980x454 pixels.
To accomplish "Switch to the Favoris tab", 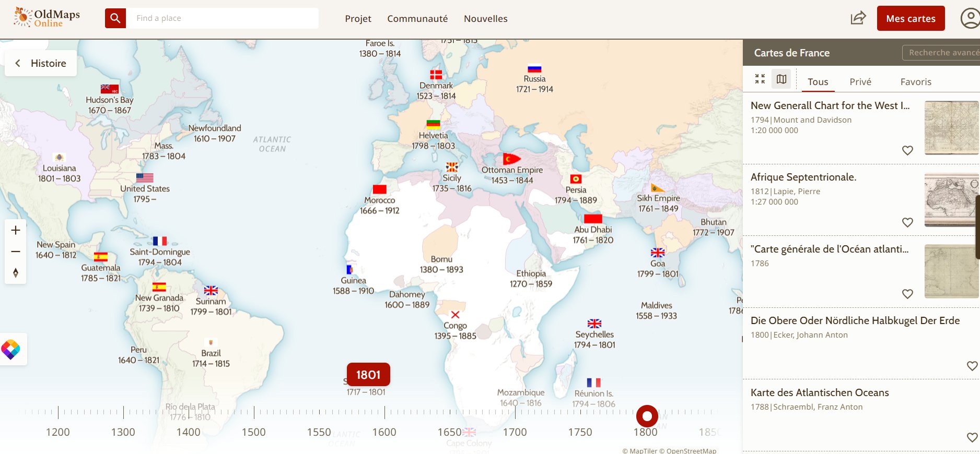I will (x=916, y=82).
